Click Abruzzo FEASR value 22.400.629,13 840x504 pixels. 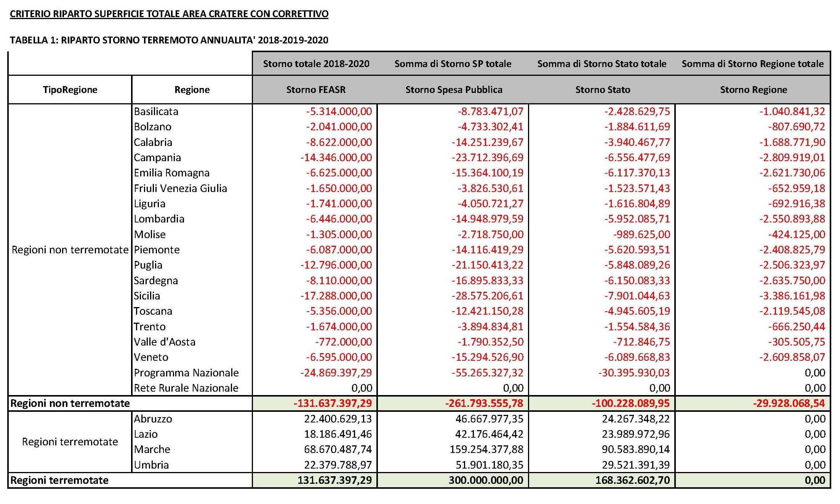click(x=338, y=419)
